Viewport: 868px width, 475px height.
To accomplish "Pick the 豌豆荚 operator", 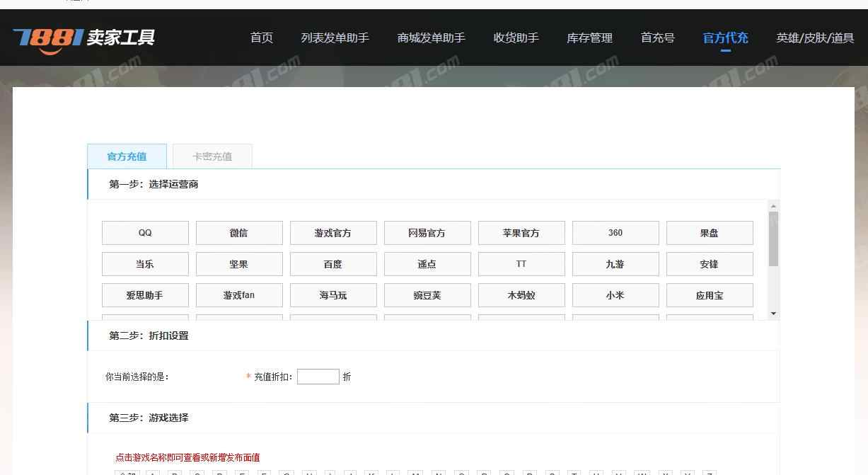I will tap(427, 295).
